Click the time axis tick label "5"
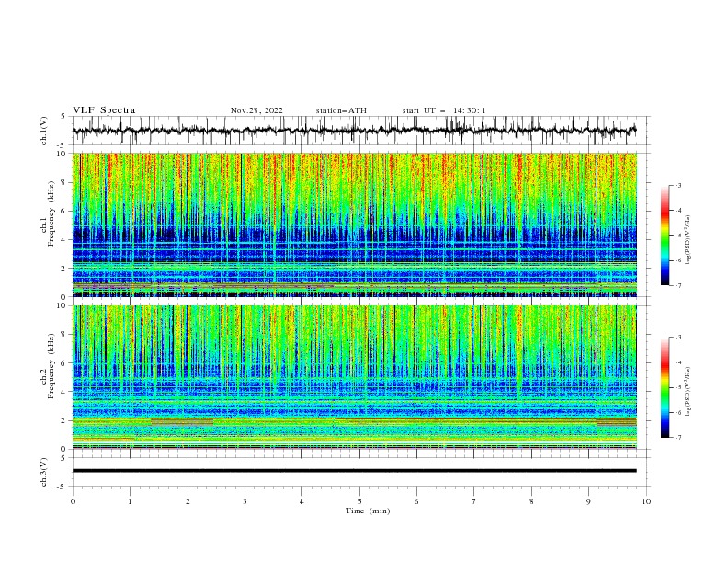The width and height of the screenshot is (728, 563). [x=359, y=501]
